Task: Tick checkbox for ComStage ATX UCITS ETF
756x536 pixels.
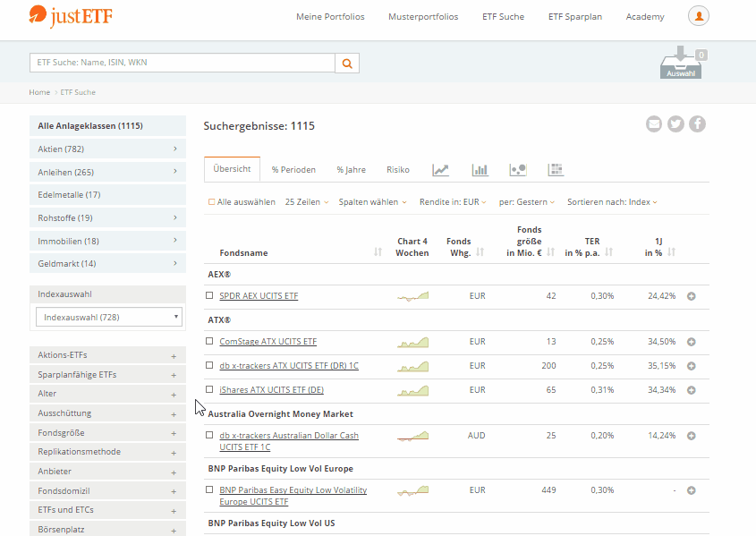Action: point(209,341)
